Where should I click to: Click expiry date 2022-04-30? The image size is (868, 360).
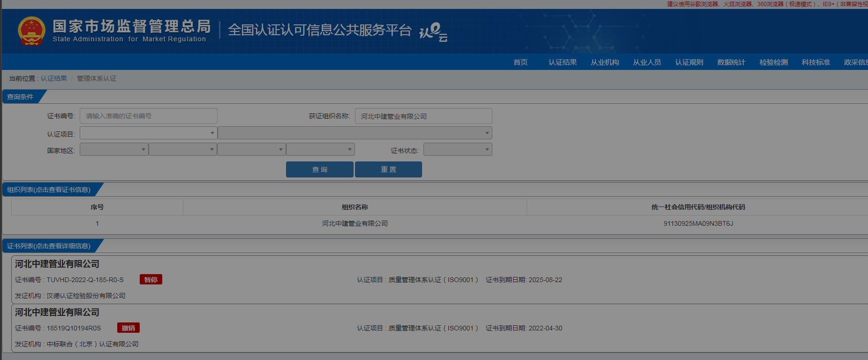[545, 328]
